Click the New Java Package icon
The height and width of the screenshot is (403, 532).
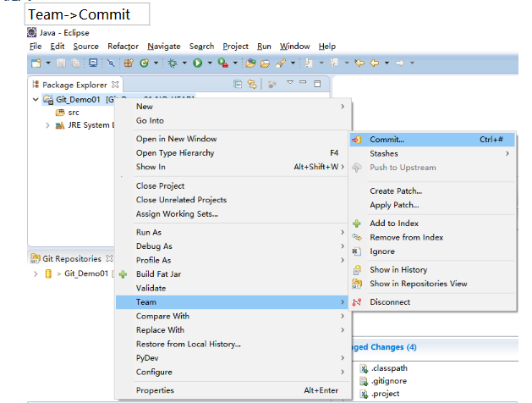[129, 63]
